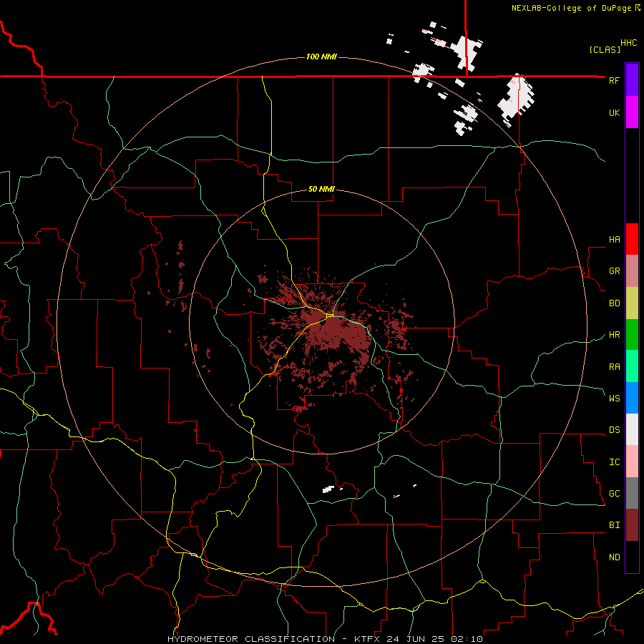The width and height of the screenshot is (644, 644).
Task: Click the 24 JUN 25 date text
Action: [415, 639]
